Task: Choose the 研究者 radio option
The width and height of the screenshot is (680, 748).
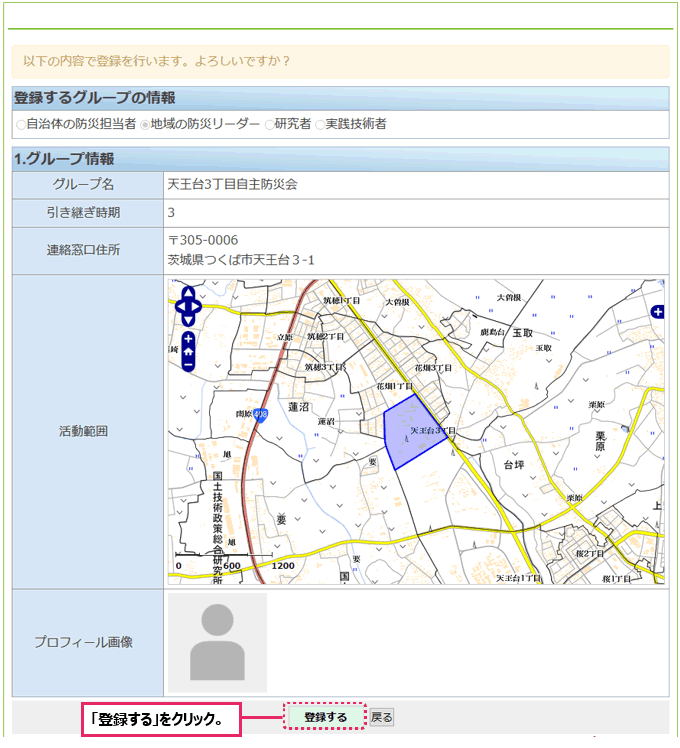Action: tap(269, 125)
